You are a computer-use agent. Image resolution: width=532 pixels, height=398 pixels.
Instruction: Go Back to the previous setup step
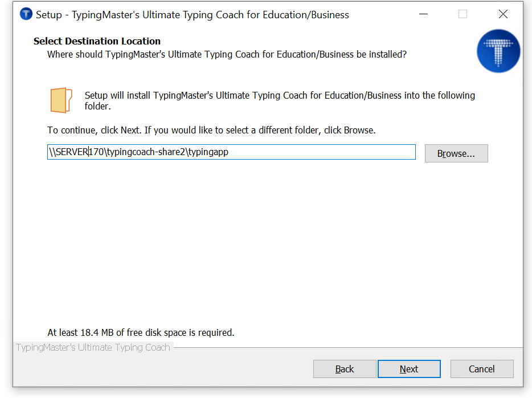coord(345,369)
